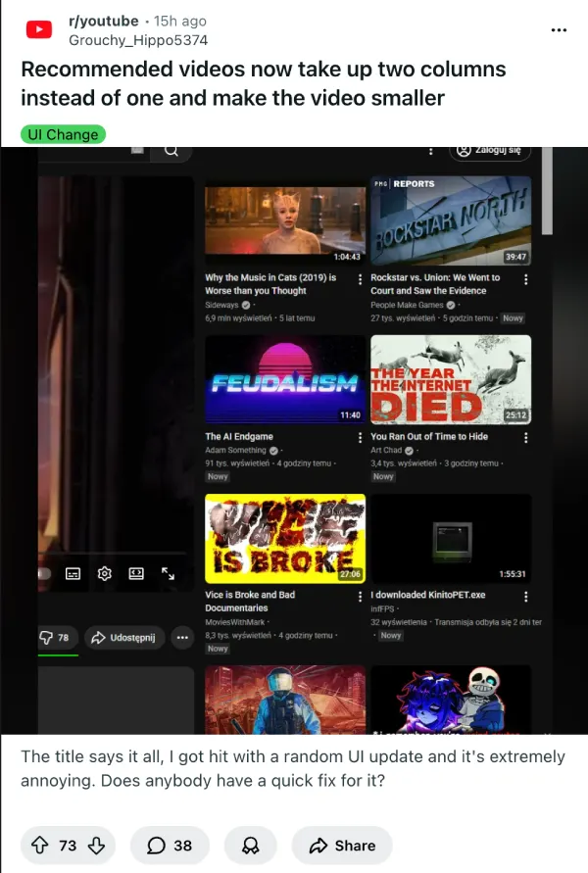Open the 38 comments button
The width and height of the screenshot is (588, 873).
coord(170,846)
